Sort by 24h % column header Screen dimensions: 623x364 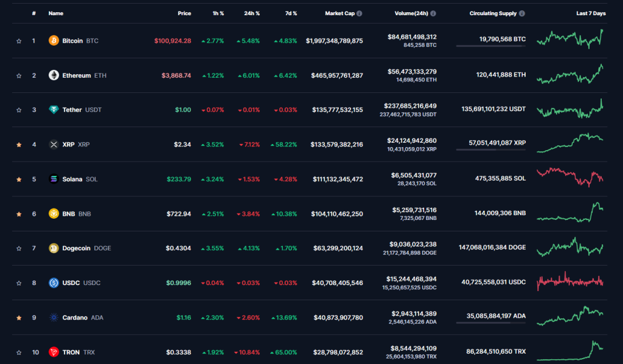[252, 13]
